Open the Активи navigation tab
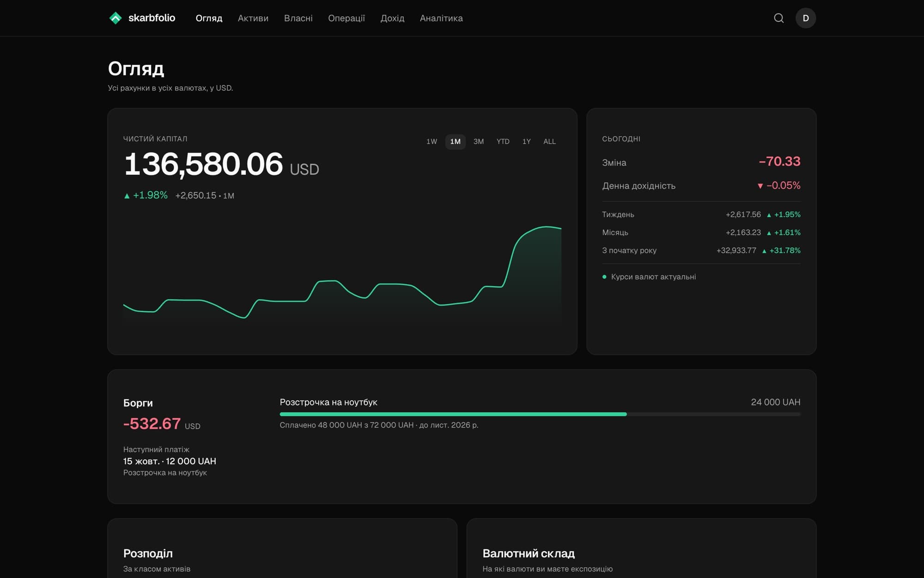Image resolution: width=924 pixels, height=578 pixels. click(253, 18)
